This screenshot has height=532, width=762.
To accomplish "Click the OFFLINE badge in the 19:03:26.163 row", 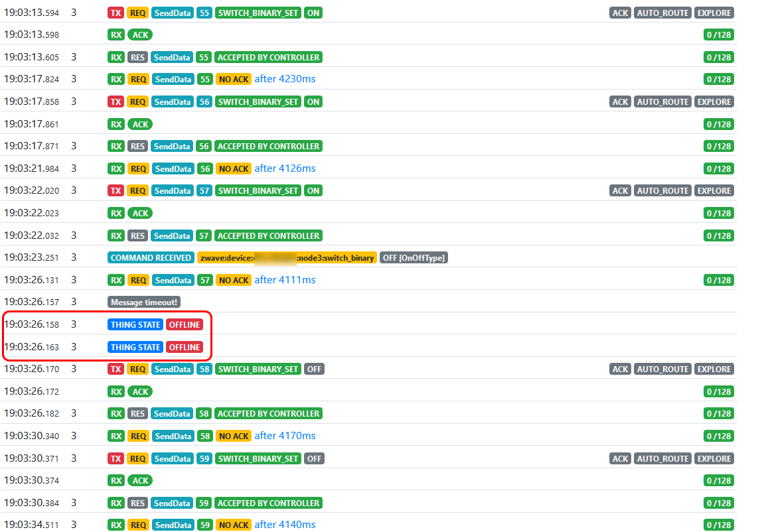I will [184, 347].
